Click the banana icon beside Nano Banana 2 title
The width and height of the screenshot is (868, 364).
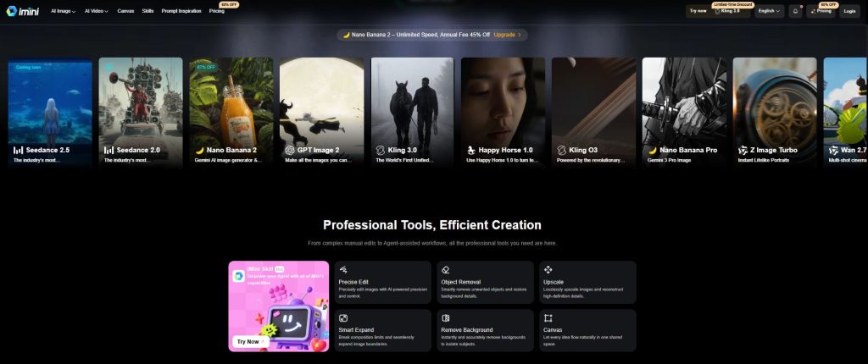[199, 150]
